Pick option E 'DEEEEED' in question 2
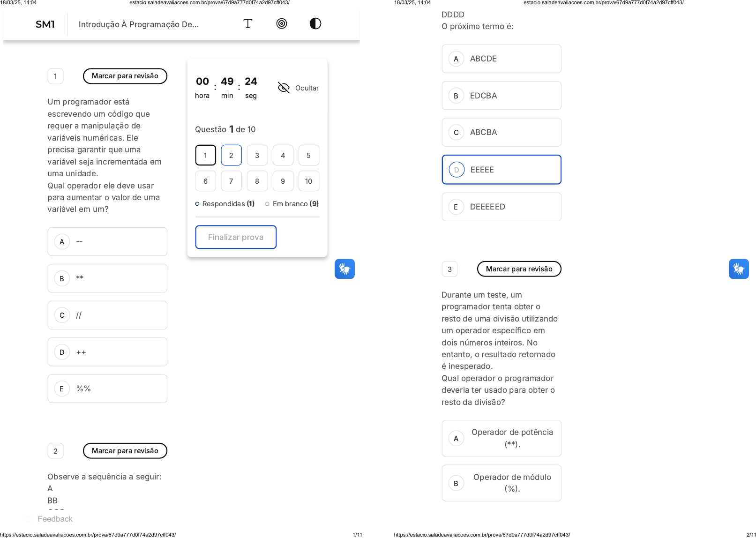 coord(502,207)
